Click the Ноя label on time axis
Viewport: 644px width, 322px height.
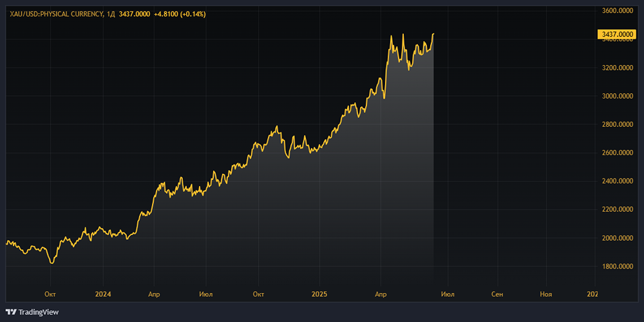[x=546, y=294]
